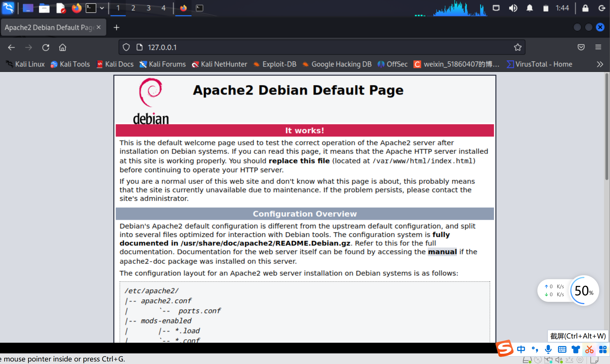Open the logout session icon
The image size is (610, 364).
pos(602,8)
